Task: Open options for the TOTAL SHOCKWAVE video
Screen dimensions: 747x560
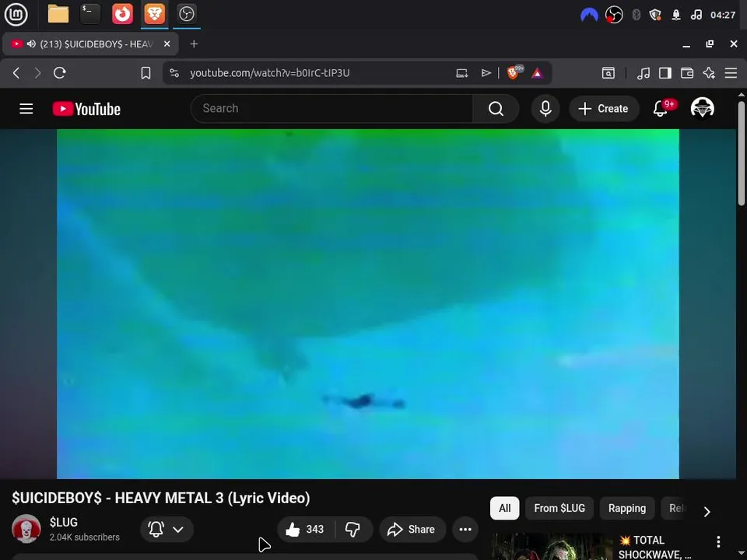Action: [718, 541]
